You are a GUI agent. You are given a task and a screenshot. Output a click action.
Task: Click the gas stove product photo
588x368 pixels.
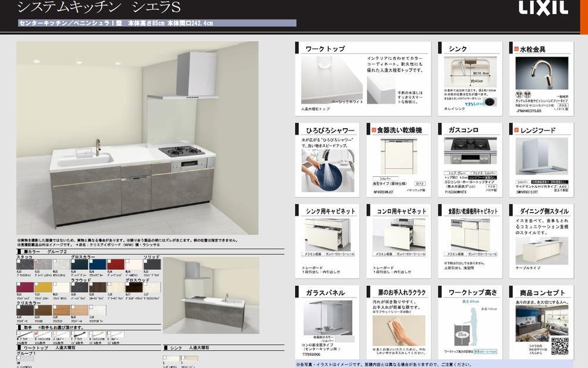tap(470, 151)
